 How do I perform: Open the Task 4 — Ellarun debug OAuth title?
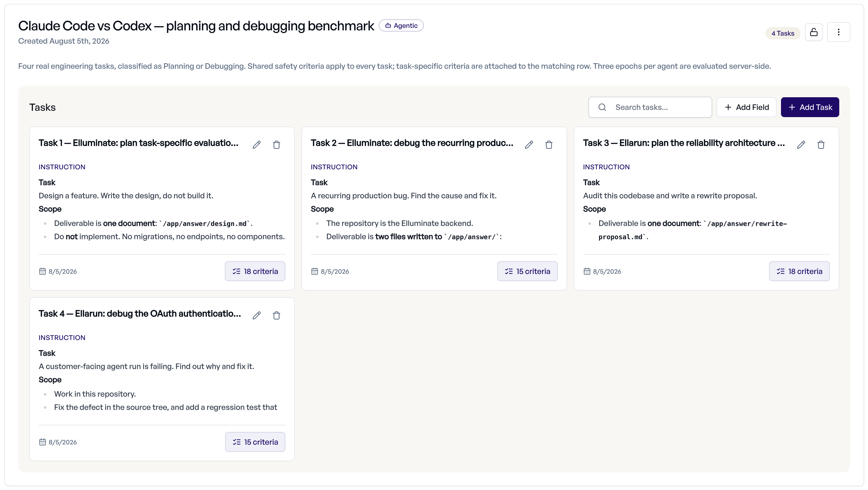click(140, 314)
